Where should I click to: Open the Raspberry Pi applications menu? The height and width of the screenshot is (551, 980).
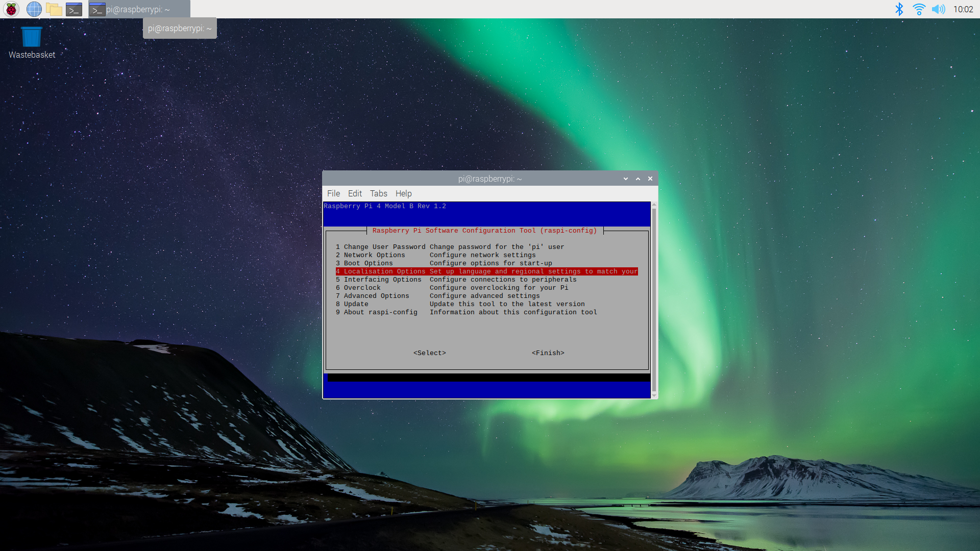click(x=11, y=9)
